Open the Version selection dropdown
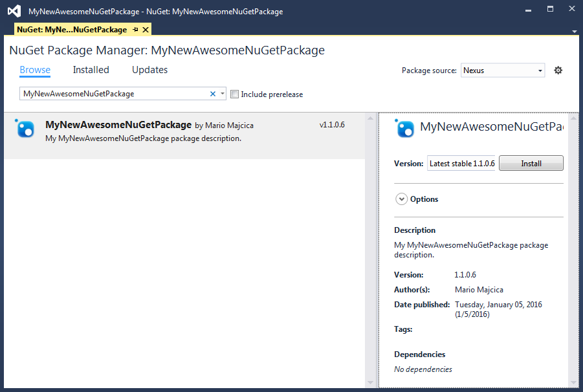This screenshot has width=583, height=392. 461,163
